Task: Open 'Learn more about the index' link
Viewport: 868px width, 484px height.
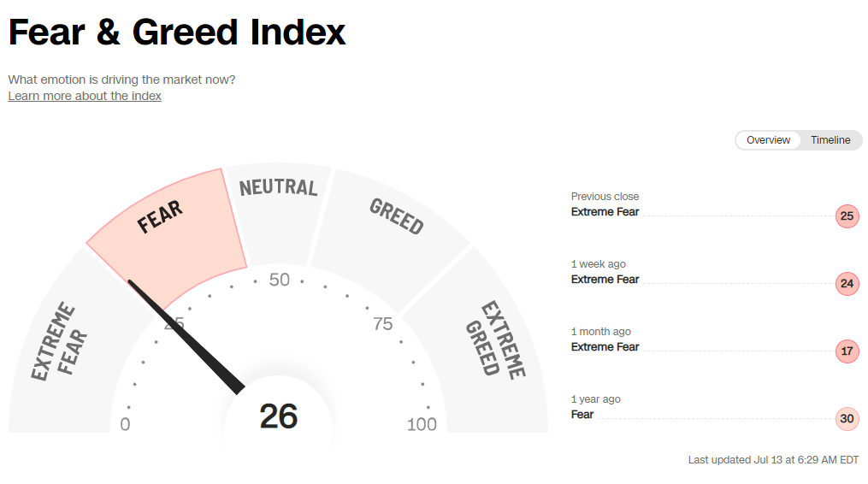Action: click(85, 96)
